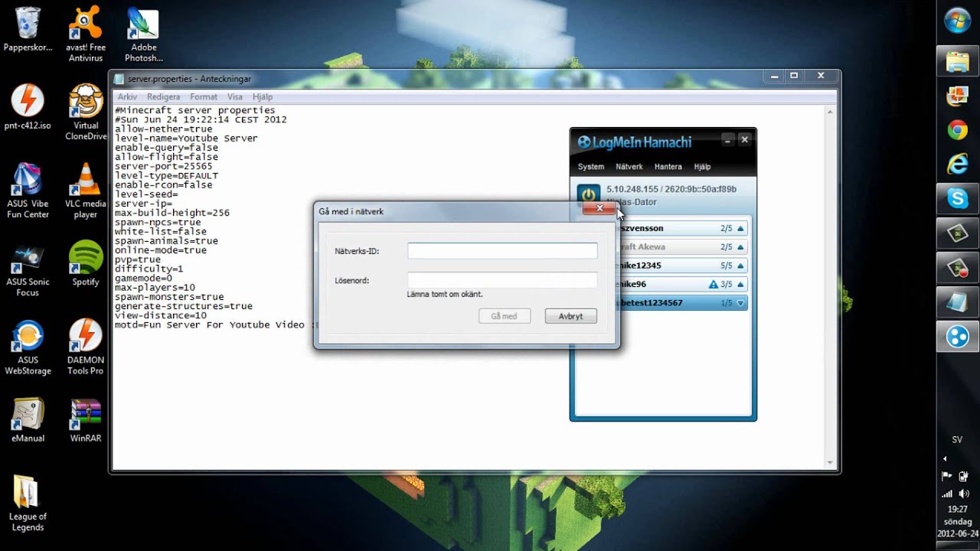
Task: Open the Redigera menu in Notepad
Action: (163, 97)
